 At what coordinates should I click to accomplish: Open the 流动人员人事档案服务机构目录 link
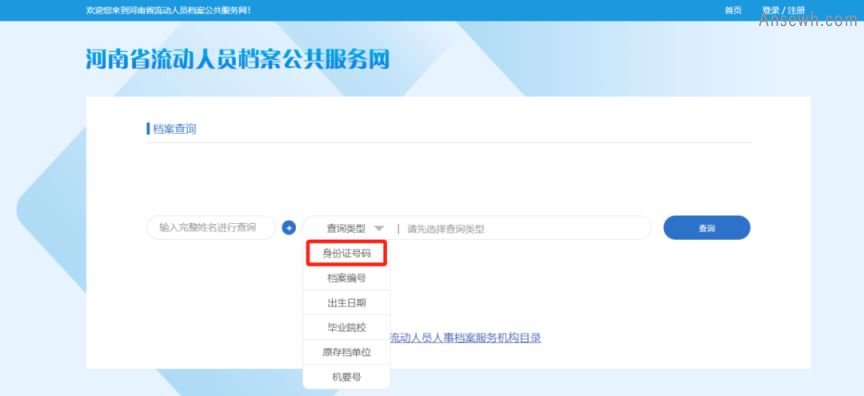point(465,338)
